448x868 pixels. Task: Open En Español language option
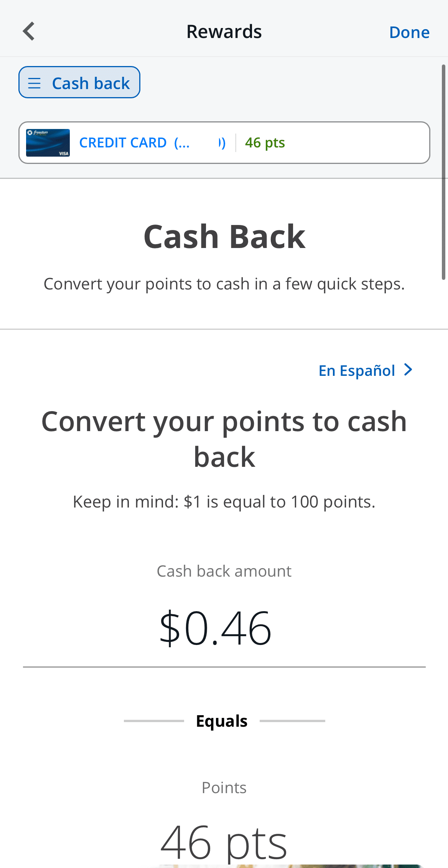(x=357, y=370)
